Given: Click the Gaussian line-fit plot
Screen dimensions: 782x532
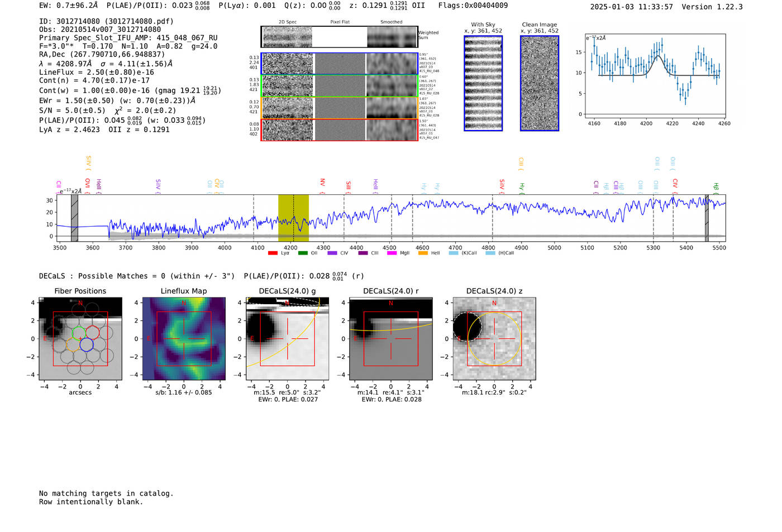Looking at the screenshot, I should click(x=655, y=76).
